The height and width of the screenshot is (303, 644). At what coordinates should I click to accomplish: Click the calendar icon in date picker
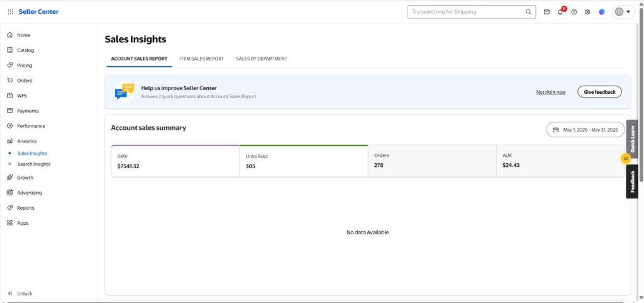556,130
